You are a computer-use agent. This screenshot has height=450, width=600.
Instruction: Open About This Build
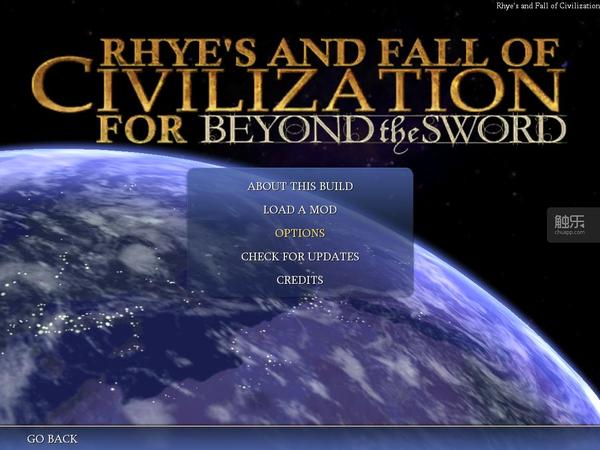pyautogui.click(x=300, y=186)
